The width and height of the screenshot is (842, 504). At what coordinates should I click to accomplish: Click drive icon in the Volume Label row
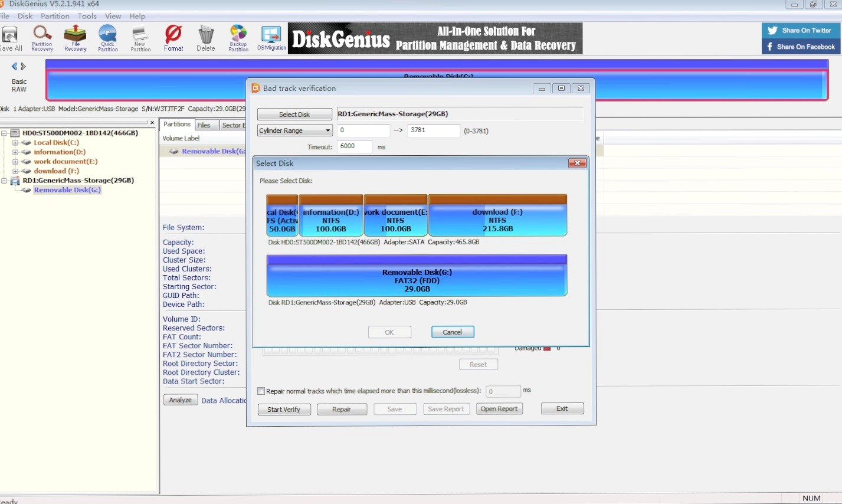click(174, 152)
